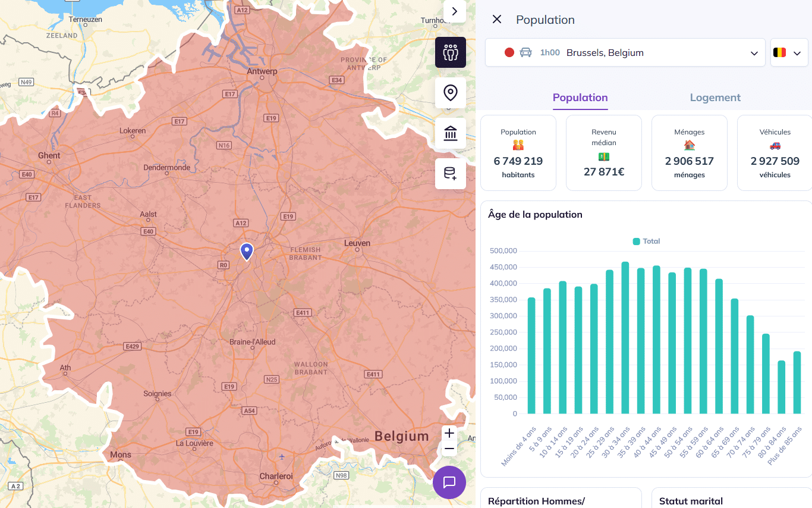Click the location pin map tool
The height and width of the screenshot is (508, 812).
pyautogui.click(x=450, y=93)
